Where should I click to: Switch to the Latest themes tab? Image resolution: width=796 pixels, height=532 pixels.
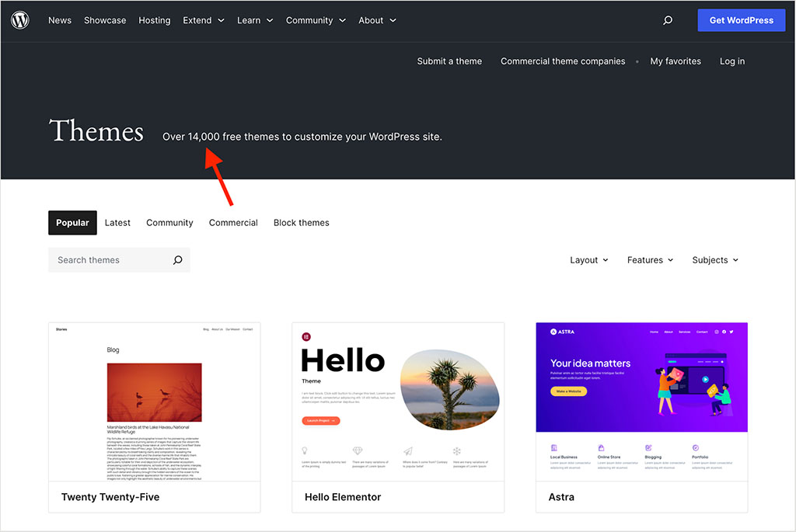click(x=117, y=222)
